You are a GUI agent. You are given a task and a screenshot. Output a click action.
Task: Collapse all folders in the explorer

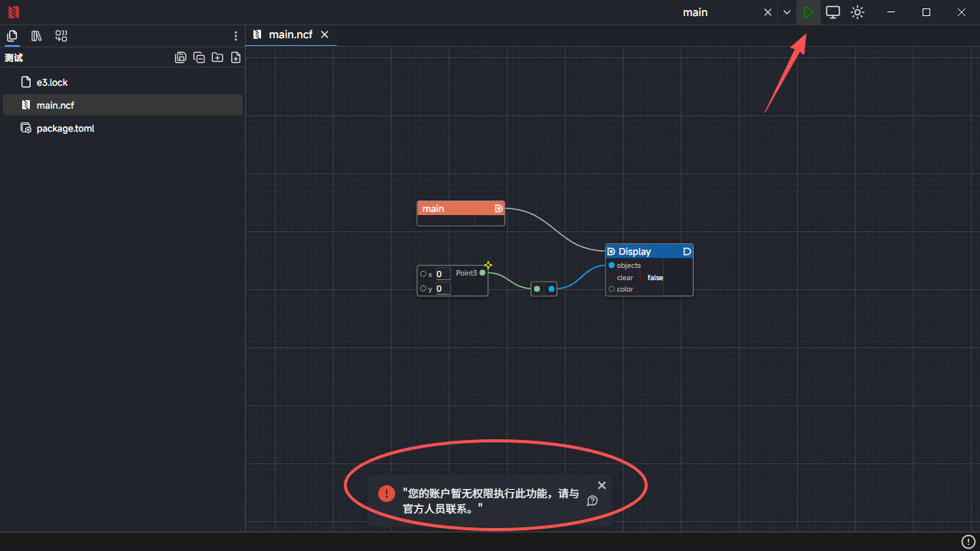click(199, 57)
